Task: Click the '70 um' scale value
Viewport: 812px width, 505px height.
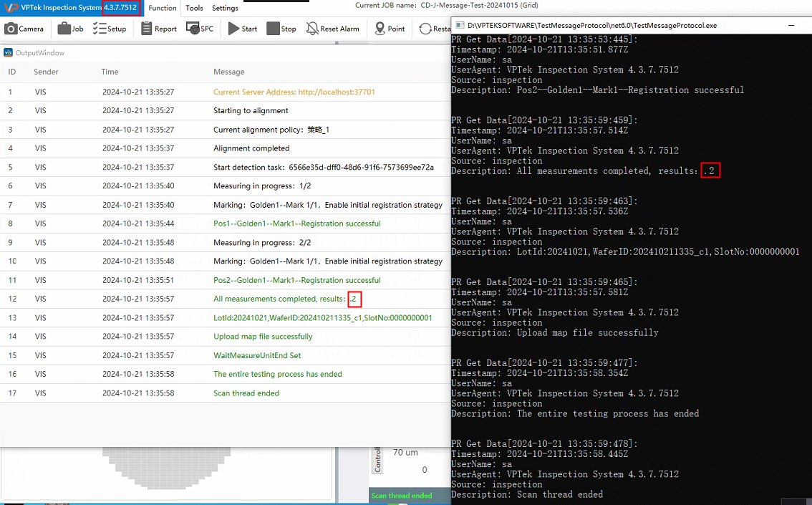Action: [405, 452]
